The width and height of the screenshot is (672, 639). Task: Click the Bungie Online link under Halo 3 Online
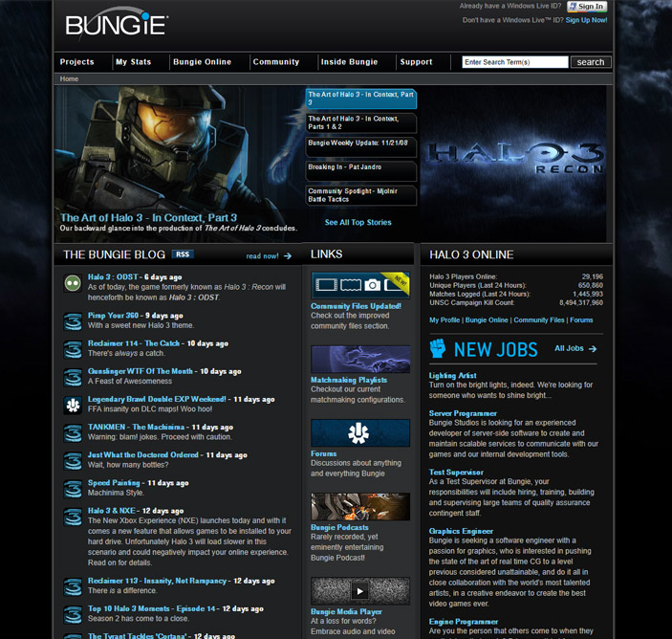(x=487, y=319)
